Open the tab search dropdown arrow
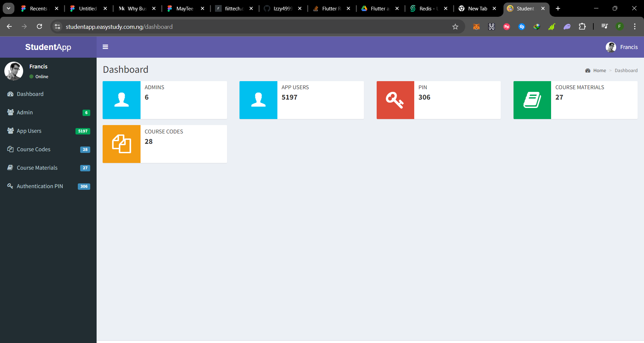644x343 pixels. 8,8
